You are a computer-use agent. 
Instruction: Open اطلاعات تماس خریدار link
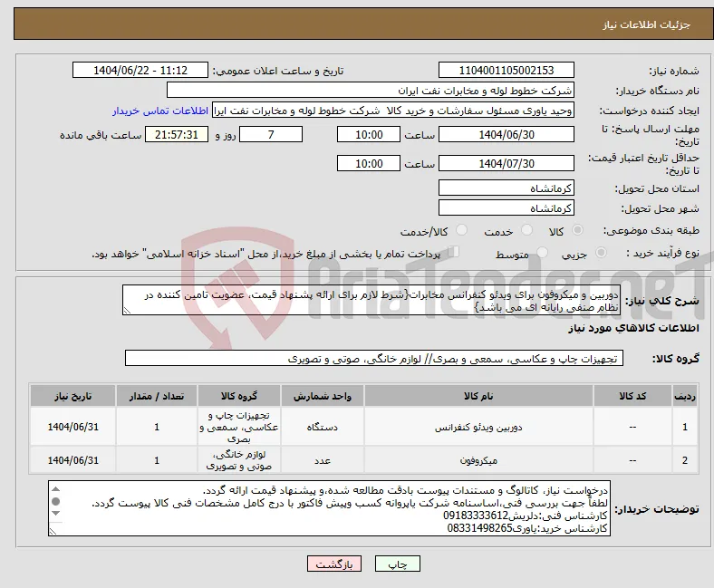160,111
